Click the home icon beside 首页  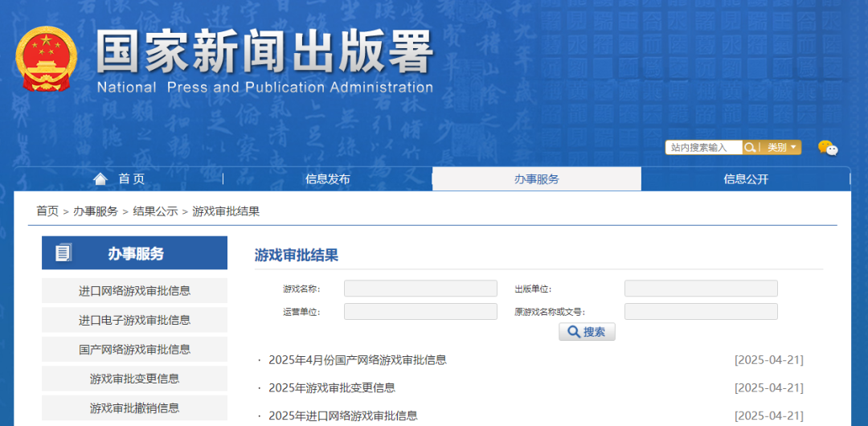(100, 179)
